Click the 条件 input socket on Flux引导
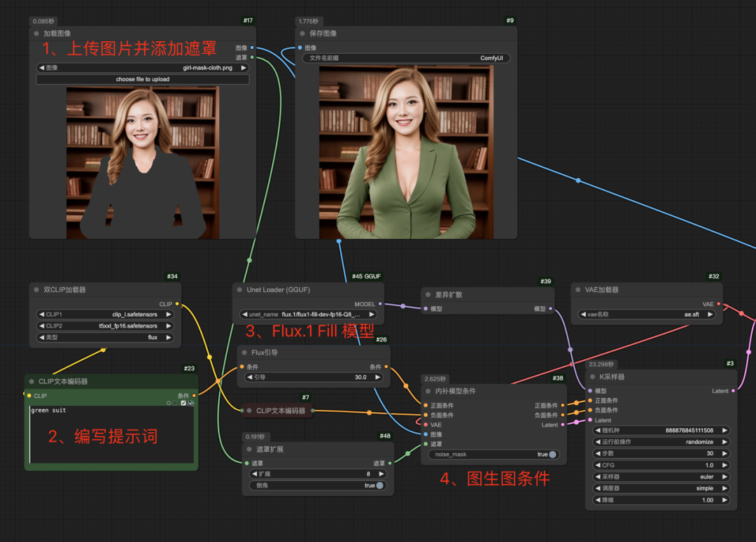Viewport: 756px width, 542px height. click(x=242, y=366)
